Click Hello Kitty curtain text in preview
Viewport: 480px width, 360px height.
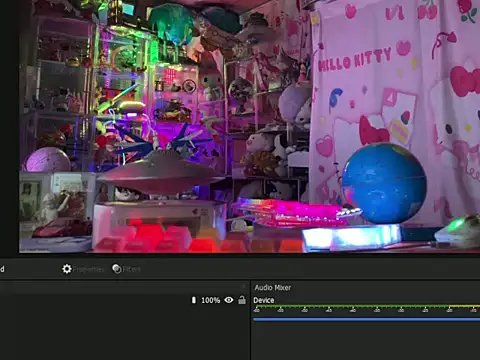(354, 60)
